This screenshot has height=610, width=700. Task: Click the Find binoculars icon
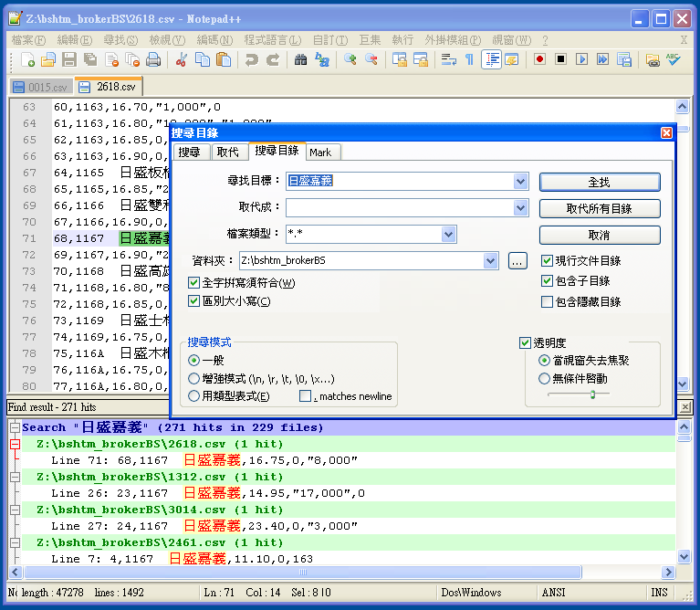300,60
